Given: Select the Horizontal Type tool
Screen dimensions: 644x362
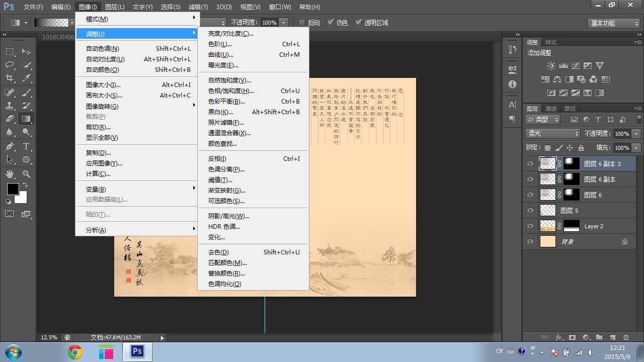Looking at the screenshot, I should [26, 146].
